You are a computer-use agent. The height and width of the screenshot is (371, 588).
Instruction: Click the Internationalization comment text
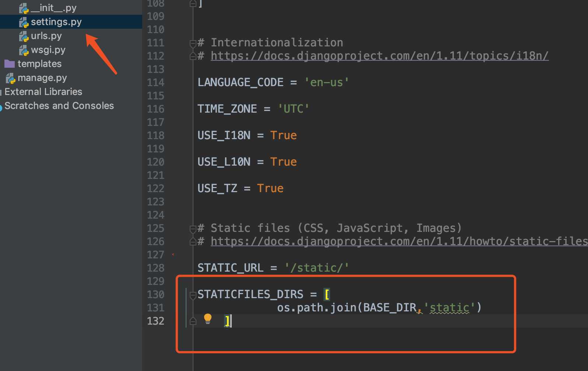pos(277,43)
